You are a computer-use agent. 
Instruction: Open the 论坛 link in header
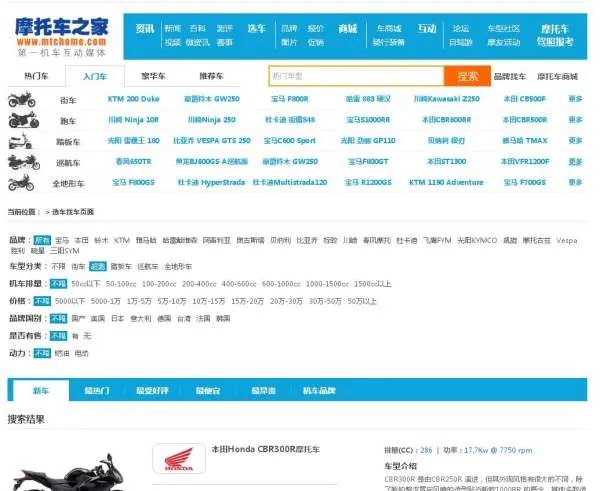[x=460, y=28]
